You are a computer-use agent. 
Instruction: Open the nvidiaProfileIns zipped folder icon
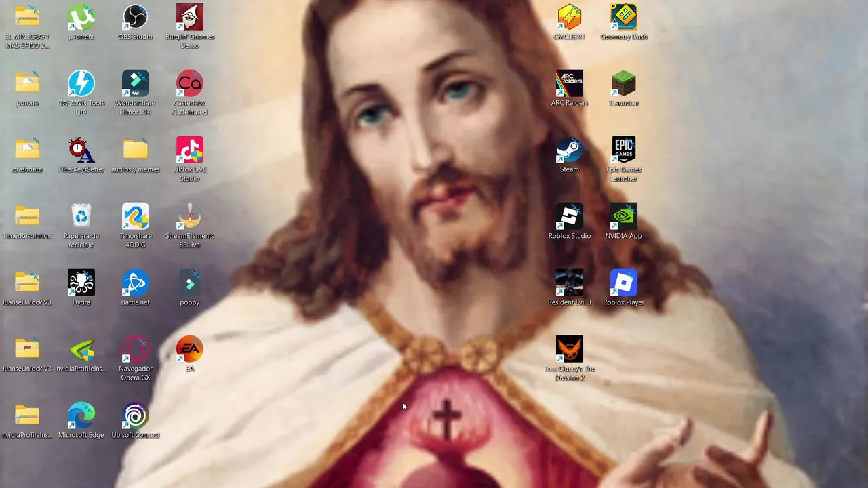tap(27, 416)
